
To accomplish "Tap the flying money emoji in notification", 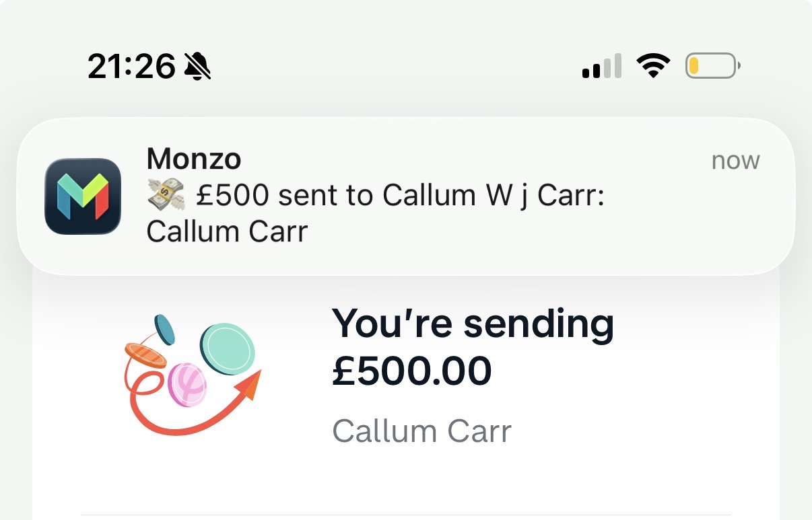I will coord(165,196).
